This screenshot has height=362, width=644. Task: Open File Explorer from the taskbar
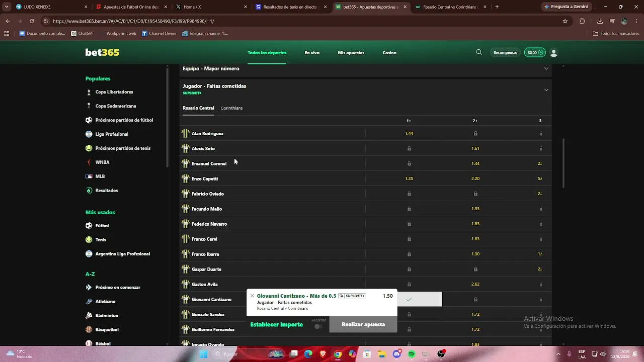click(382, 354)
